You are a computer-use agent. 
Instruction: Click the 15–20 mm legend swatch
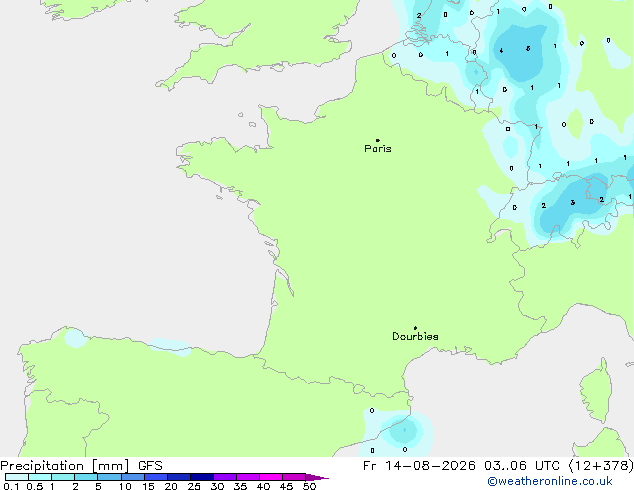coord(156,477)
